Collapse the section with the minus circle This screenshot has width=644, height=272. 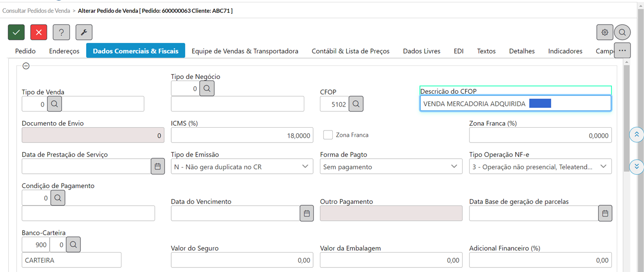click(26, 66)
